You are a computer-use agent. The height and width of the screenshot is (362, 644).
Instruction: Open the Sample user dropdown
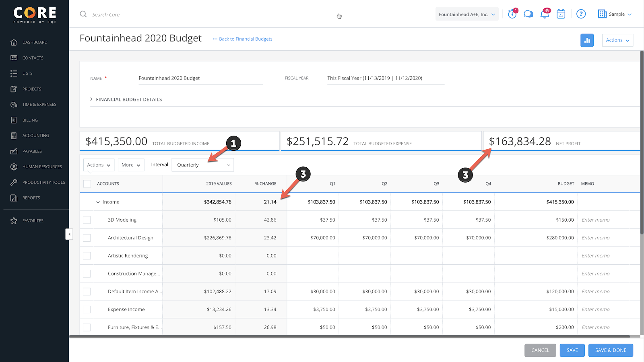click(620, 14)
